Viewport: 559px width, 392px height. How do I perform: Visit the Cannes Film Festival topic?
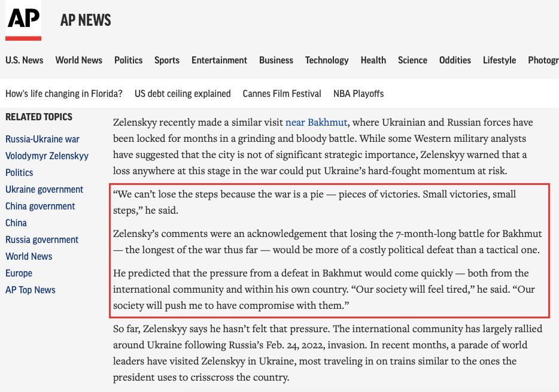[282, 94]
